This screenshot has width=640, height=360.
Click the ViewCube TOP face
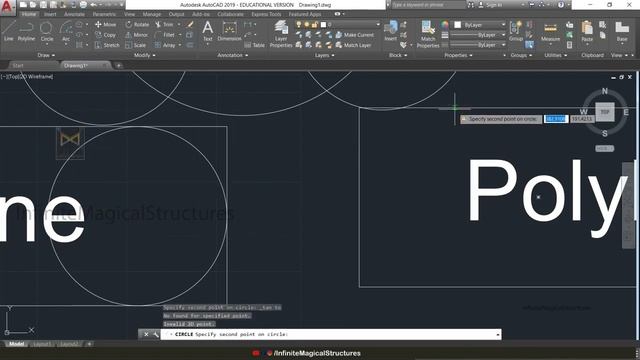point(604,112)
